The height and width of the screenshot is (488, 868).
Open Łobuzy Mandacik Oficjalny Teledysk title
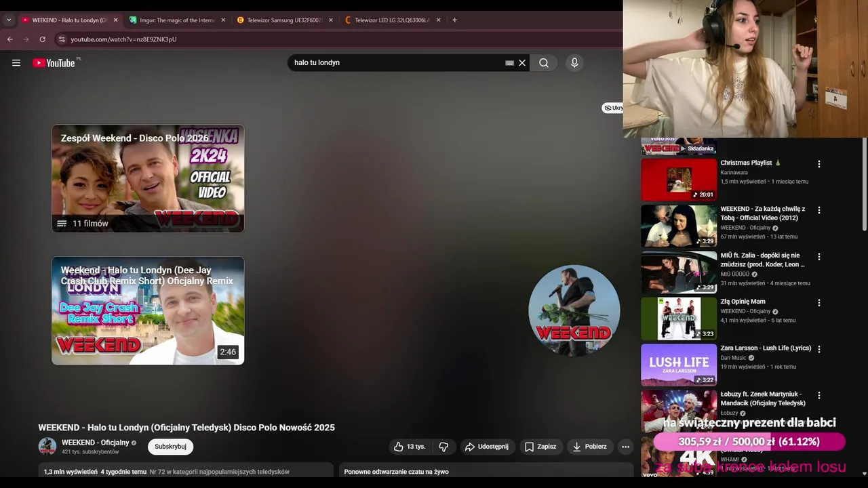[763, 399]
